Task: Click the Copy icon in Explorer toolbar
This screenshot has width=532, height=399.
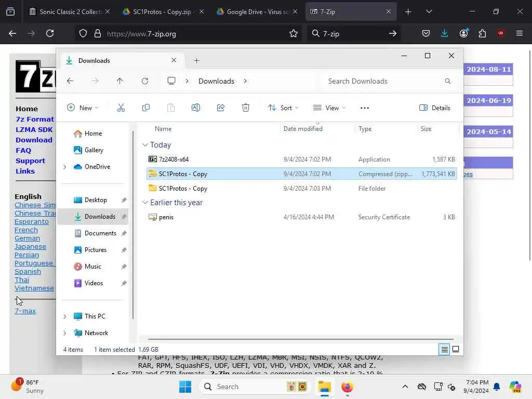Action: click(x=146, y=108)
